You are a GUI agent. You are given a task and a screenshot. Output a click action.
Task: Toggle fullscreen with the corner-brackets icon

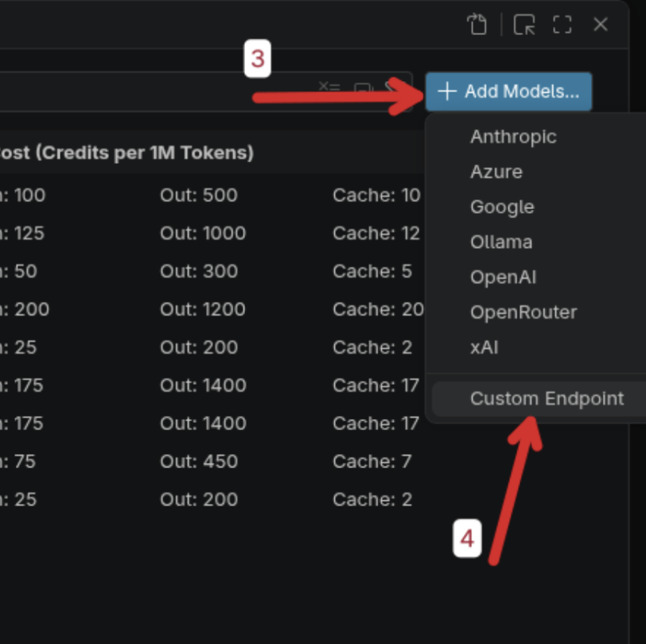[562, 25]
